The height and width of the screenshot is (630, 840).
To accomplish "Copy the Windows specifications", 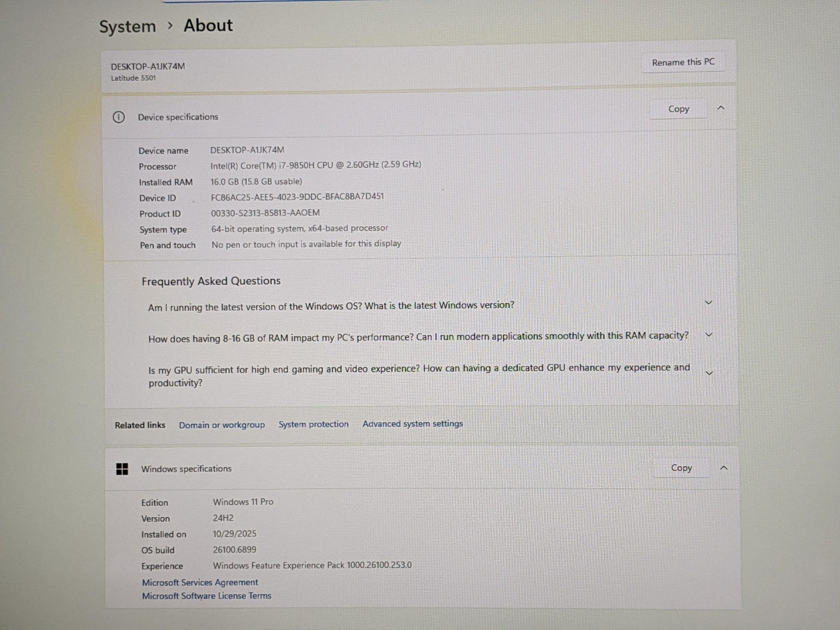I will [x=681, y=468].
